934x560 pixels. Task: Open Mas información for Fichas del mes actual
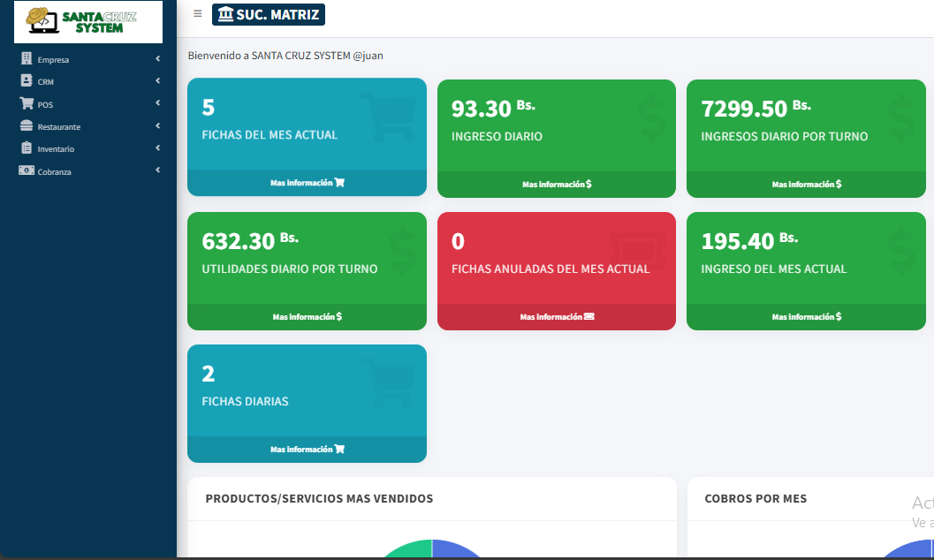[307, 183]
